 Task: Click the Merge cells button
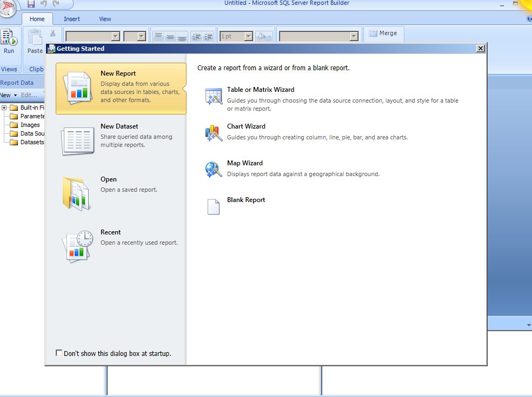[x=383, y=33]
